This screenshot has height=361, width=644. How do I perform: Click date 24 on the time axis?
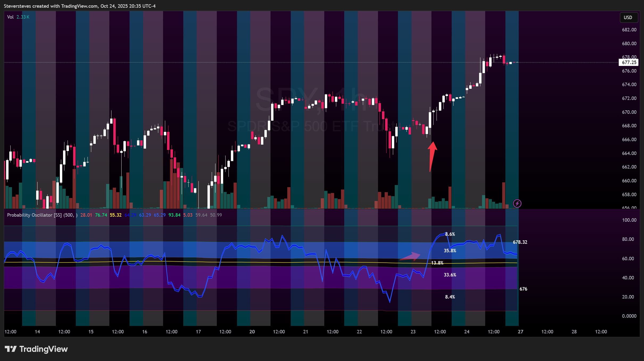467,332
